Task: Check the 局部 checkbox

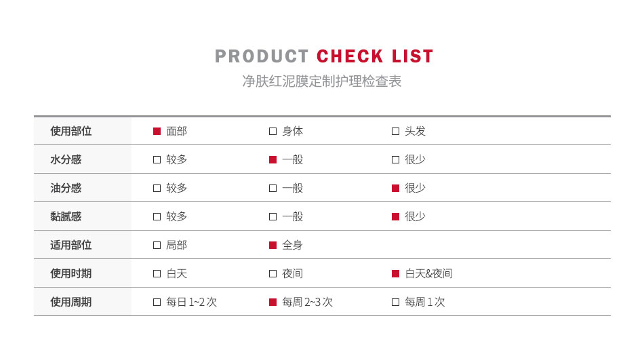Action: 157,246
